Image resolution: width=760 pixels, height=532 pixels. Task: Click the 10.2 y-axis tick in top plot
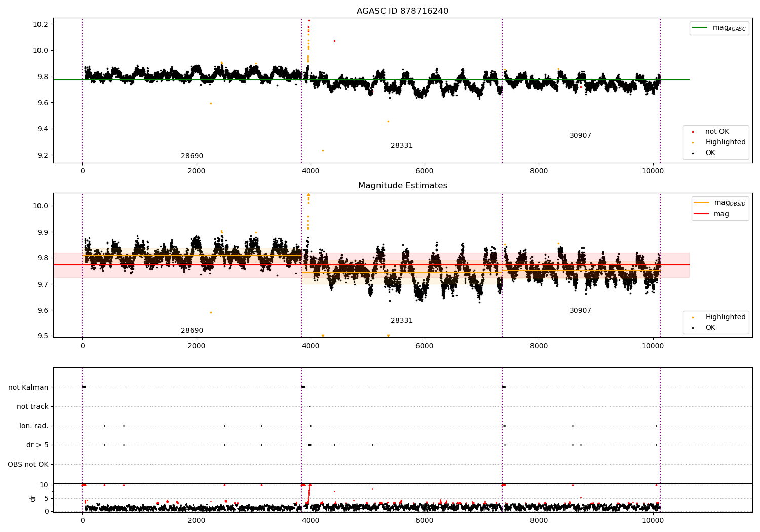click(x=41, y=24)
